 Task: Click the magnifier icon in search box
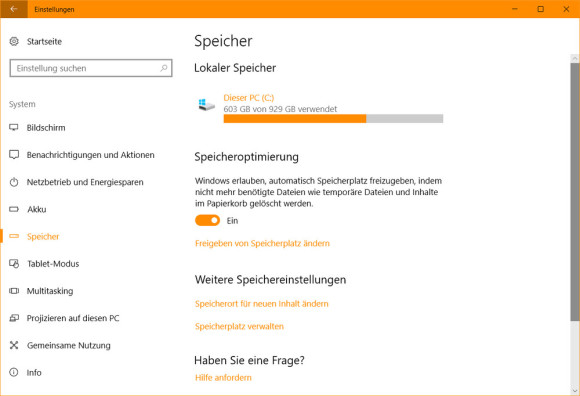point(163,68)
